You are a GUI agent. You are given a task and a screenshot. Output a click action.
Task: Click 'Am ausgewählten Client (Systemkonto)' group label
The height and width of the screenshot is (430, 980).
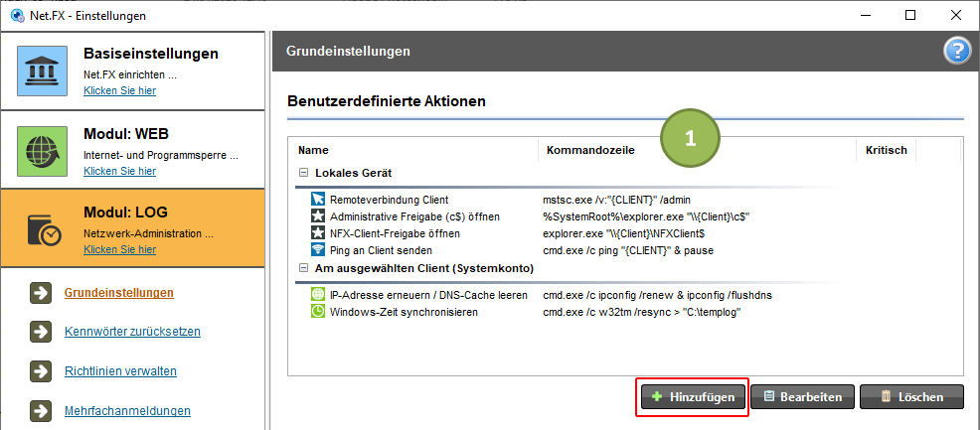(x=423, y=268)
